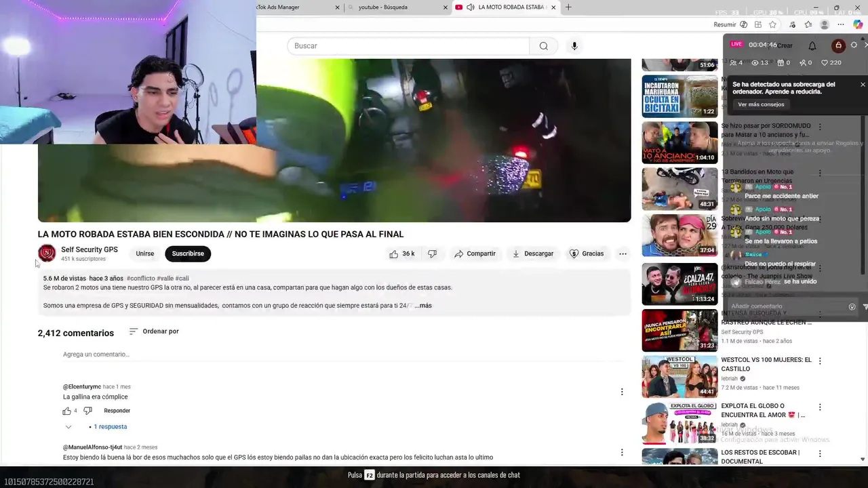Open browser settings and more ellipsis
868x488 pixels.
click(841, 24)
